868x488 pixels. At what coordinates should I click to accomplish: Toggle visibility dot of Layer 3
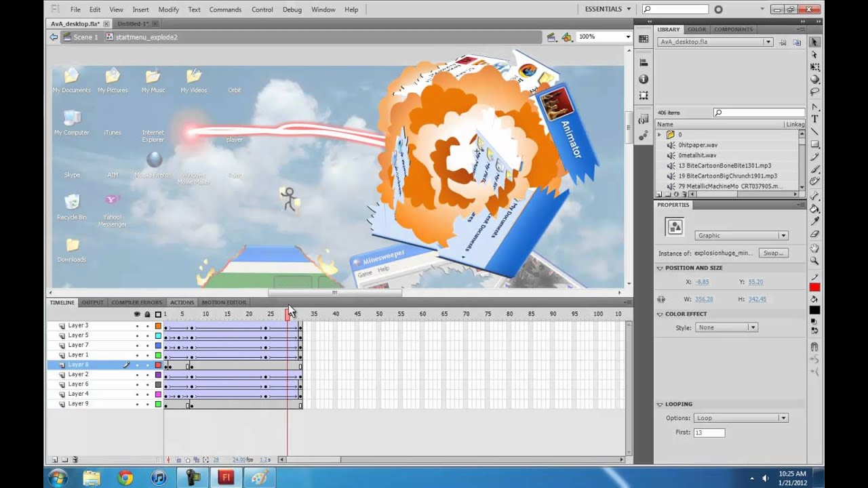(x=137, y=326)
